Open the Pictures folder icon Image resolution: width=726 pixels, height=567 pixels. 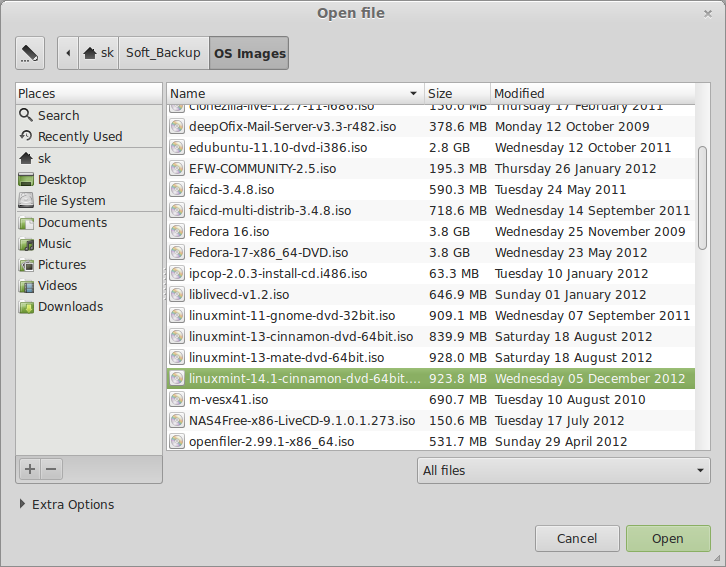pyautogui.click(x=26, y=265)
